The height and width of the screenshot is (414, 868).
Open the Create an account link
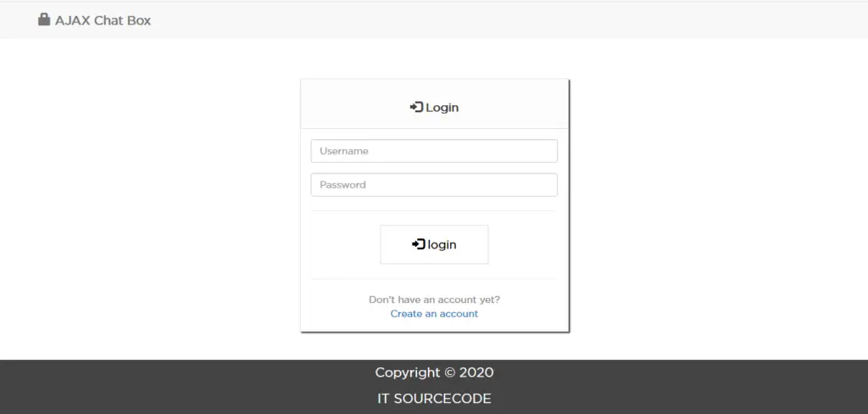point(434,314)
